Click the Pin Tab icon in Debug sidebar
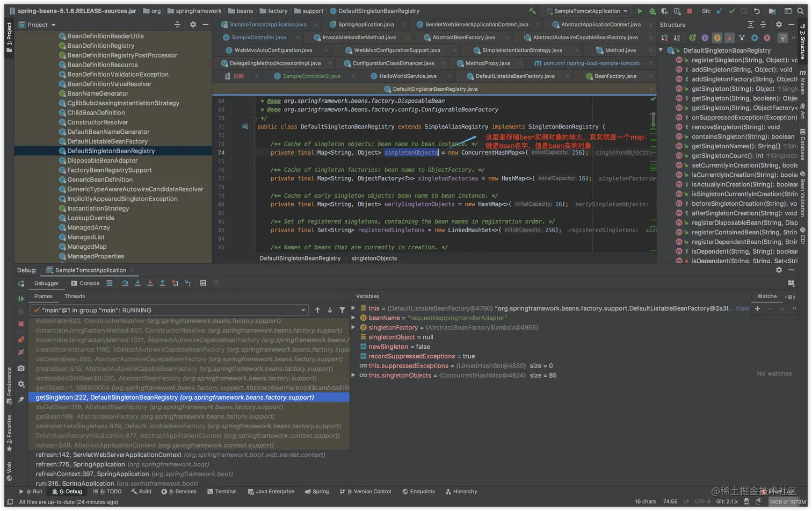Viewport: 812px width, 511px height. coord(21,399)
